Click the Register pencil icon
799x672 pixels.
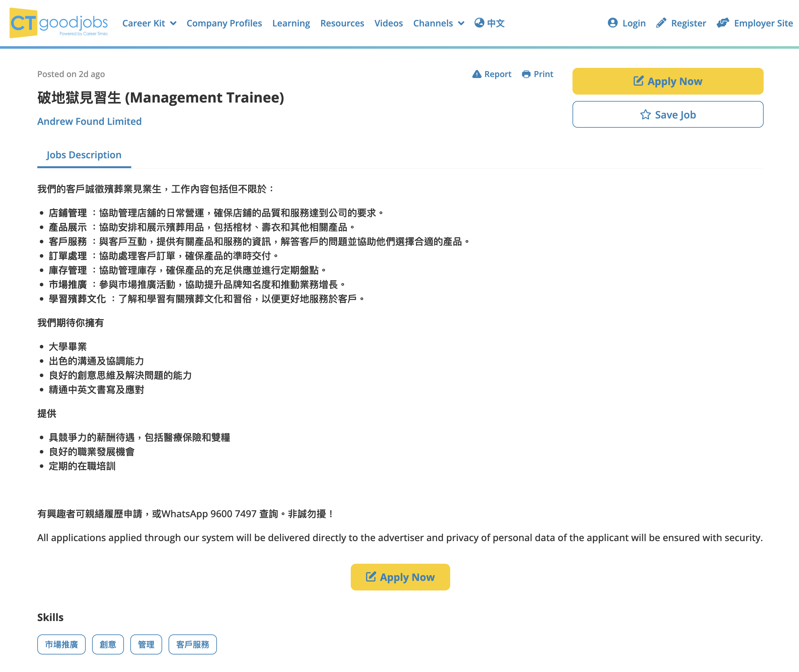click(661, 23)
